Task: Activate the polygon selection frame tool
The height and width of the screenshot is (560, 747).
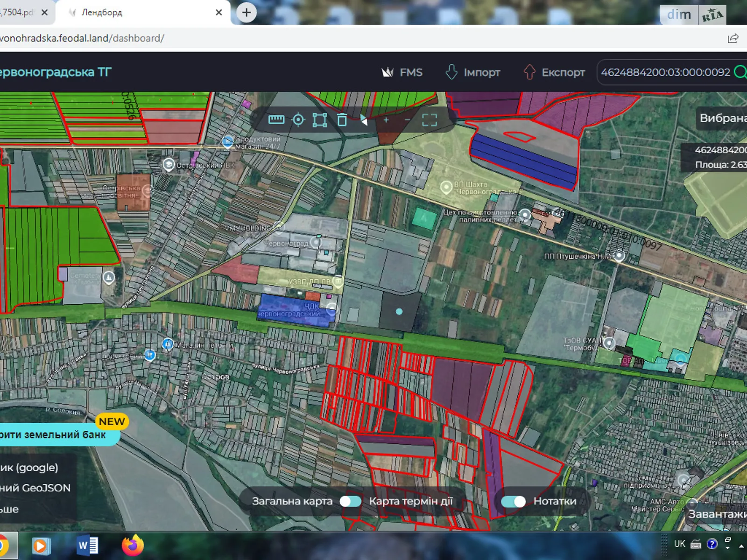Action: tap(320, 120)
